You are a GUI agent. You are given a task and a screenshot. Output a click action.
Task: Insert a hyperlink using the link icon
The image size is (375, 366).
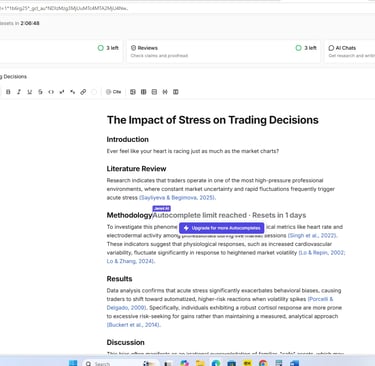(x=83, y=92)
